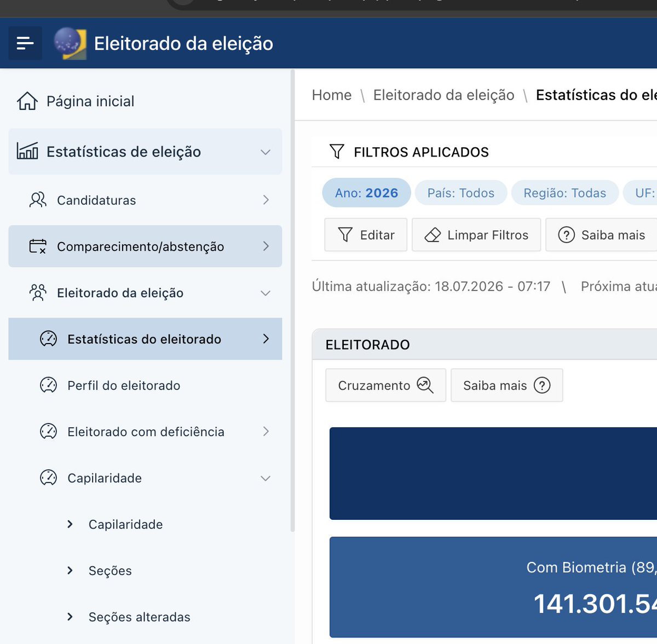Expand the Candidaturas submenu arrow

tap(266, 200)
